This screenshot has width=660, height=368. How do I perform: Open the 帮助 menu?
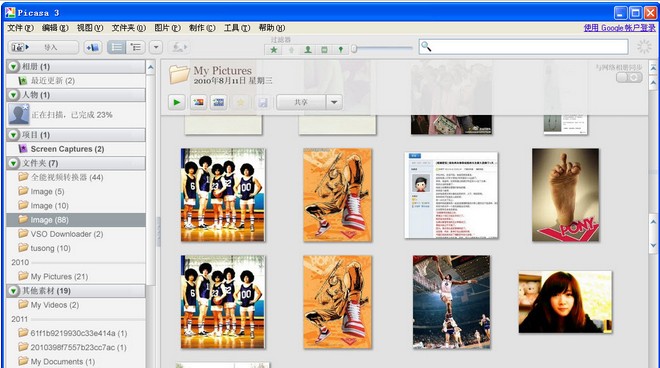271,28
